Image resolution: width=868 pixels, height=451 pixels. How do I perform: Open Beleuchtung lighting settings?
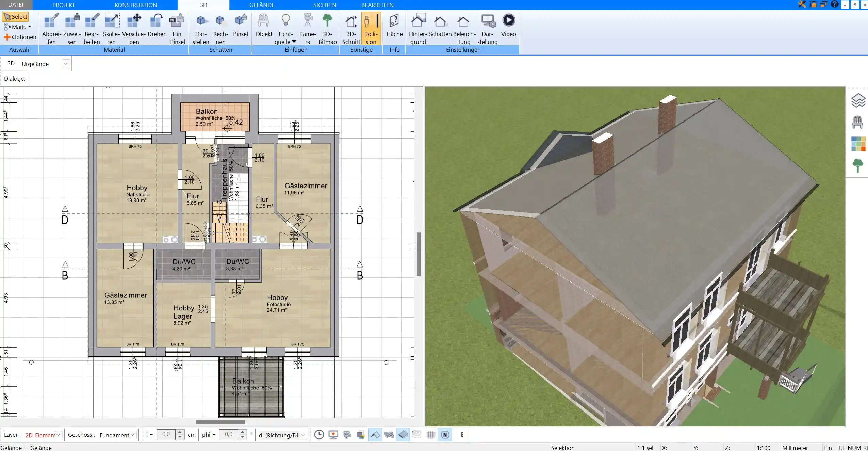[464, 29]
